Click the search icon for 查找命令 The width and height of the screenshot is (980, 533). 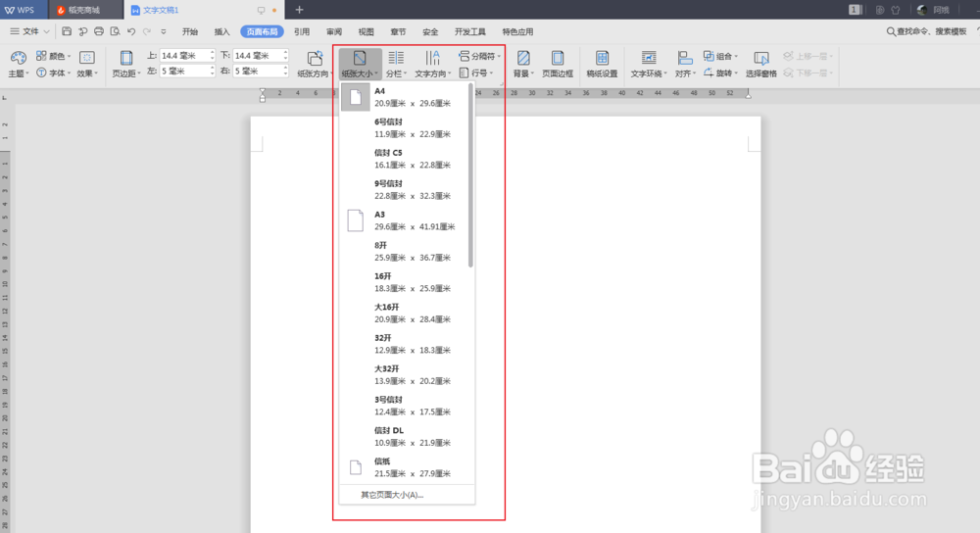click(891, 31)
